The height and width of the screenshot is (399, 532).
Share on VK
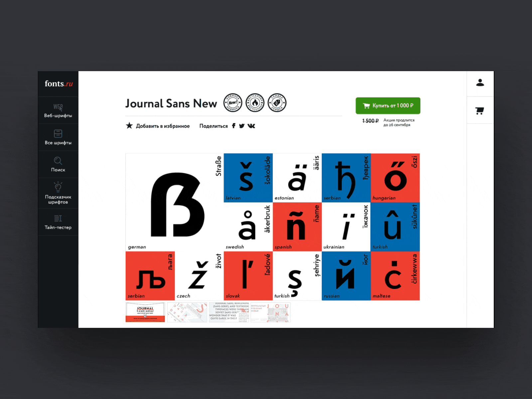251,126
